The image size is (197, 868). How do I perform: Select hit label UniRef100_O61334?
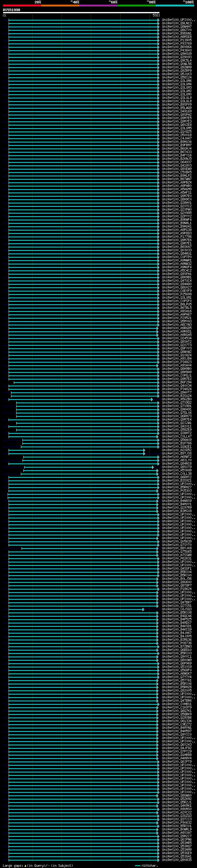click(177, 721)
